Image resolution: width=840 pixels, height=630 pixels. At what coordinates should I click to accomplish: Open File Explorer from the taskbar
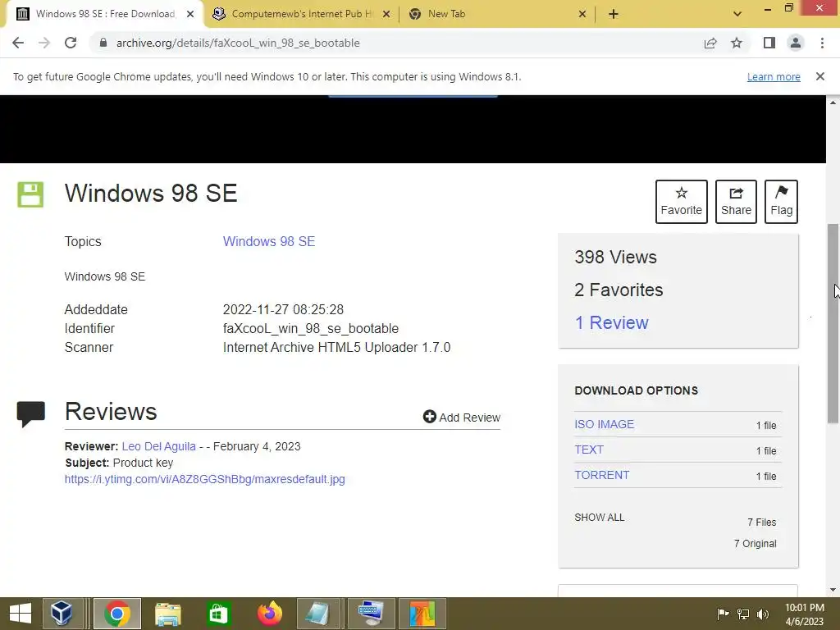tap(167, 614)
